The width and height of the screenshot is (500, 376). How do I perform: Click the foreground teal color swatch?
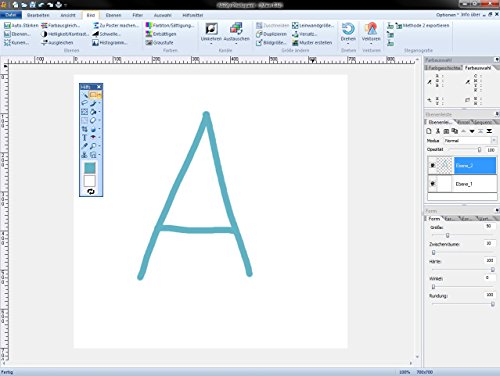point(90,168)
